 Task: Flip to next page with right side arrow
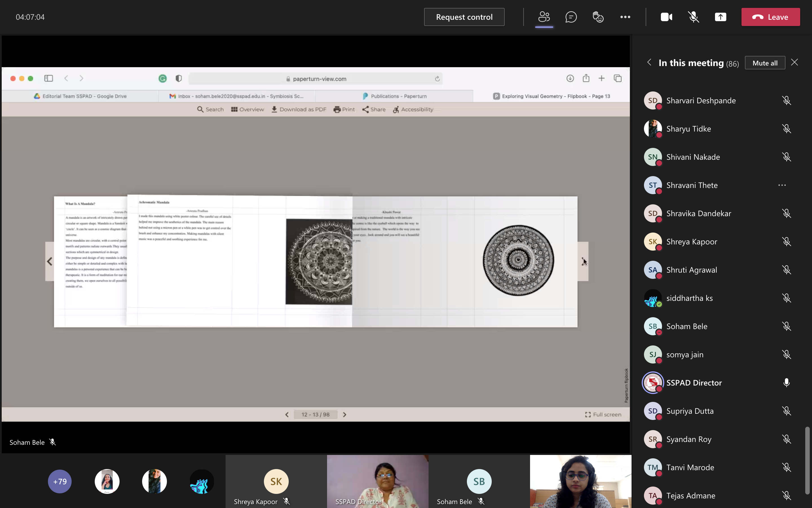583,261
